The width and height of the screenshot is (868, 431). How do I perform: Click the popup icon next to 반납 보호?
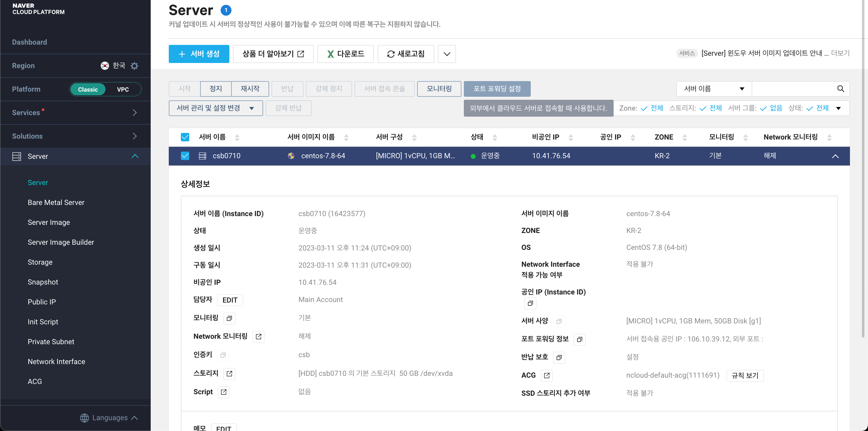click(x=559, y=357)
